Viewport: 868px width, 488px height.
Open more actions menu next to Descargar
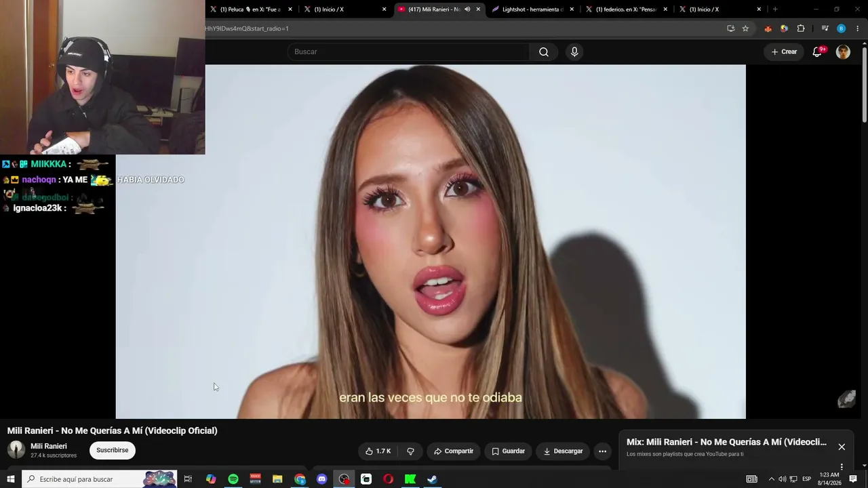click(602, 451)
